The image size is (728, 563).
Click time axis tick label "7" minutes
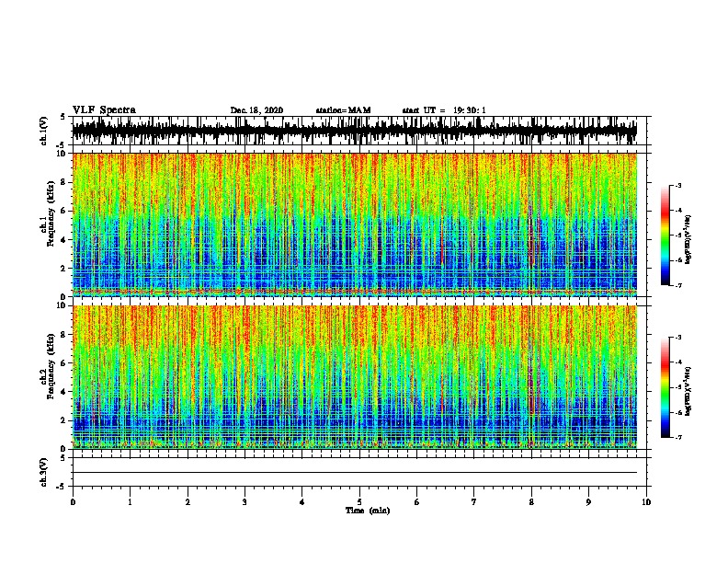click(474, 502)
